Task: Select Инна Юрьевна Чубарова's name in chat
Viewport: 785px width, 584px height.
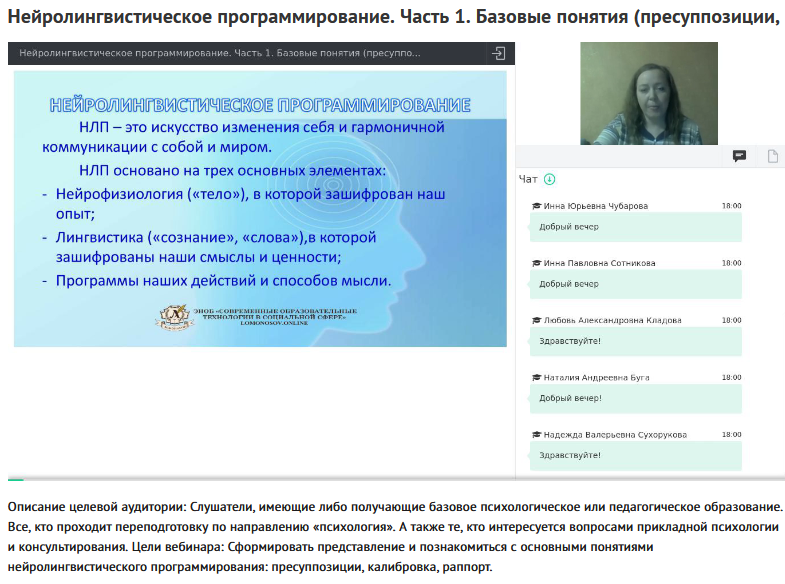Action: (x=595, y=206)
